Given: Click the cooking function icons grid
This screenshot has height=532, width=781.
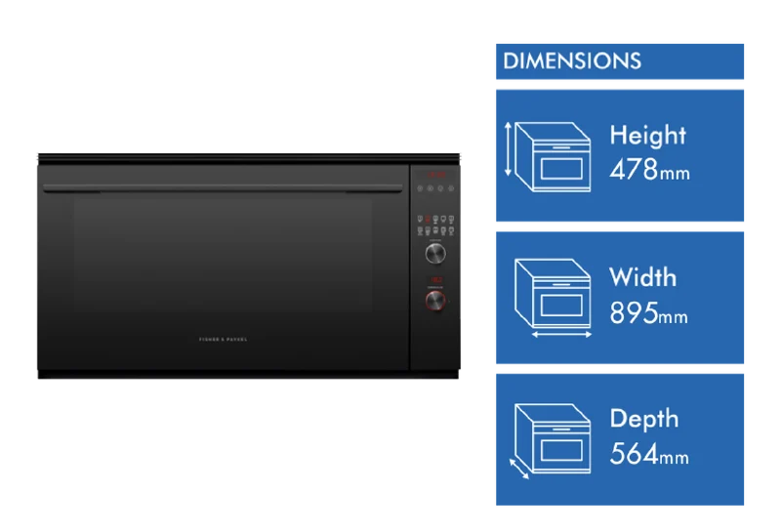Looking at the screenshot, I should [435, 225].
